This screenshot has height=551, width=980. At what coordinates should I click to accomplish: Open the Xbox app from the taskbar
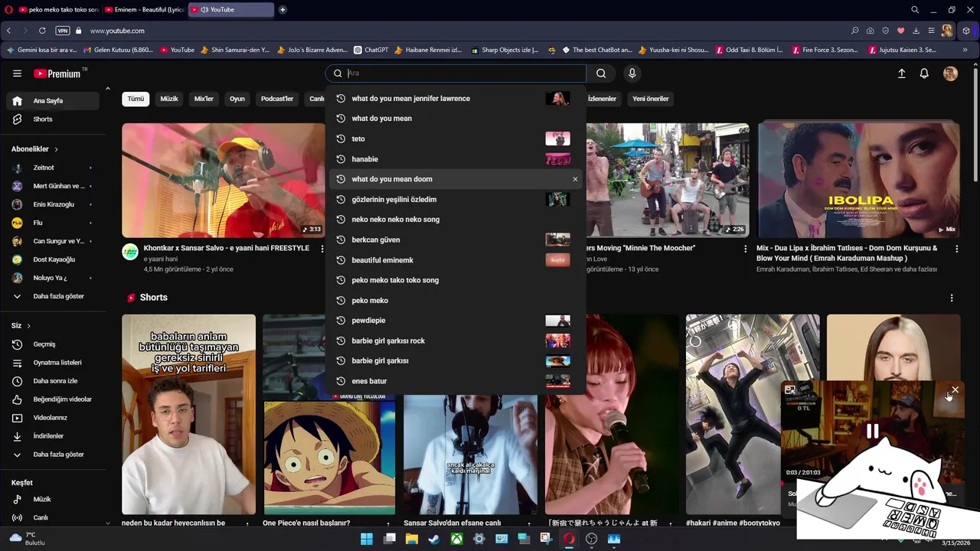click(456, 539)
